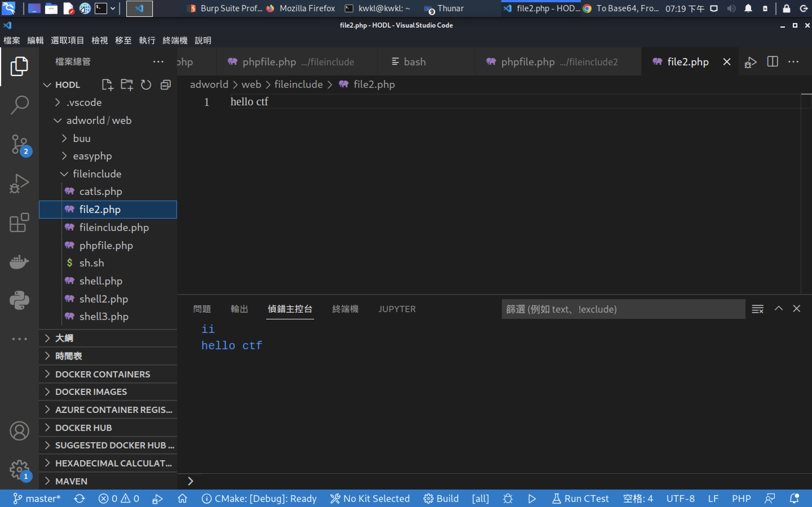Select the 終端機 tab in panel
The width and height of the screenshot is (812, 507).
344,308
